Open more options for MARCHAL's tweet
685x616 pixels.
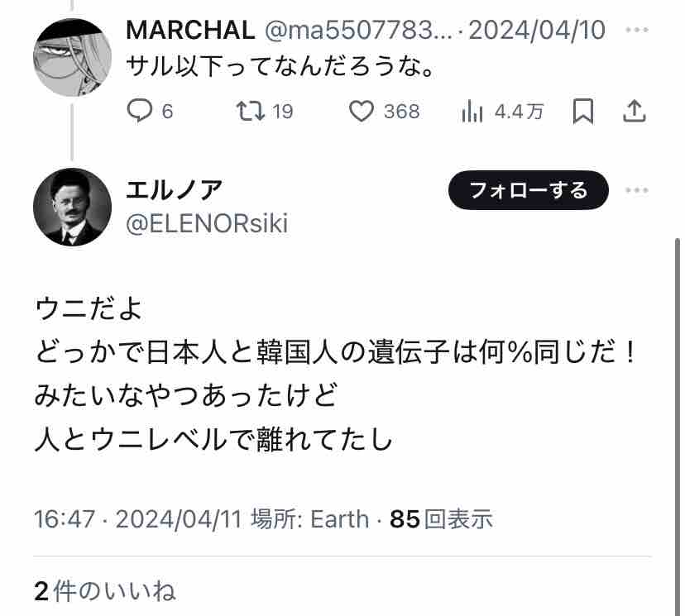(x=636, y=30)
